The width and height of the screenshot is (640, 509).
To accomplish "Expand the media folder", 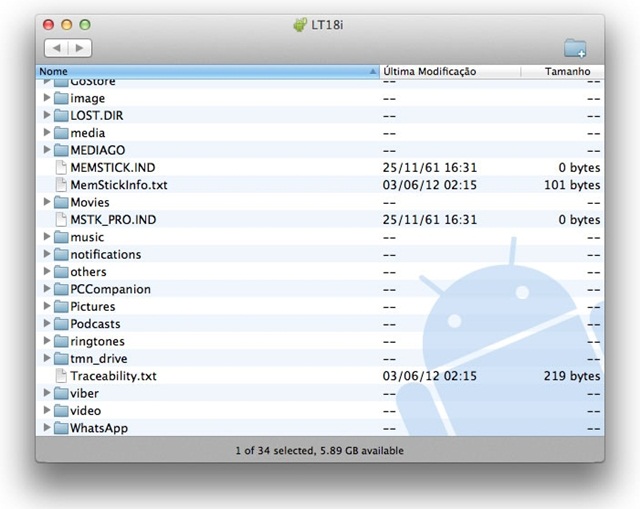I will coord(47,133).
